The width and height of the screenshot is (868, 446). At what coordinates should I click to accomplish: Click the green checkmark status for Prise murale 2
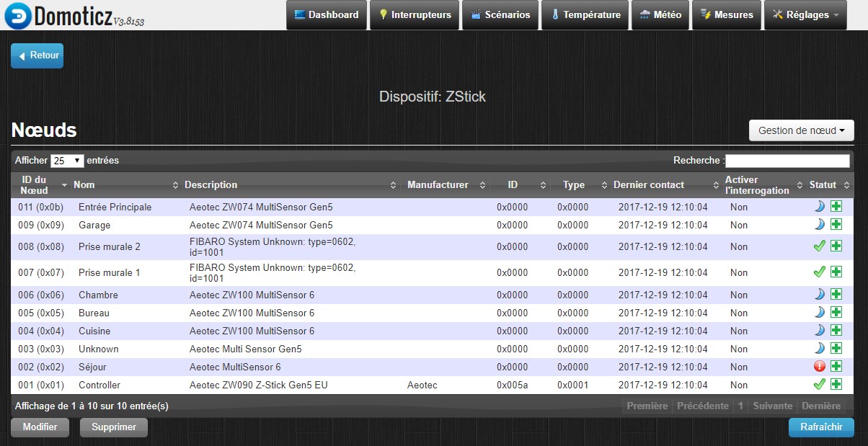[x=819, y=246]
